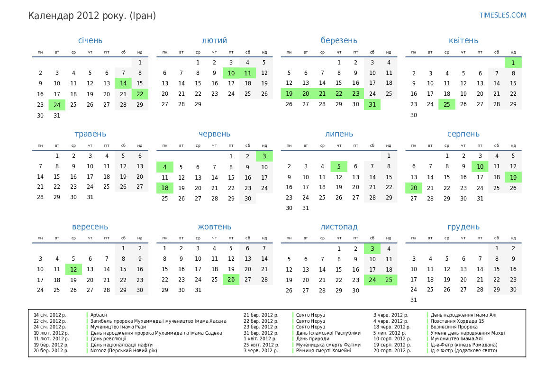This screenshot has height=392, width=554.
Task: Open the TIMESLES.COM link
Action: click(x=502, y=15)
